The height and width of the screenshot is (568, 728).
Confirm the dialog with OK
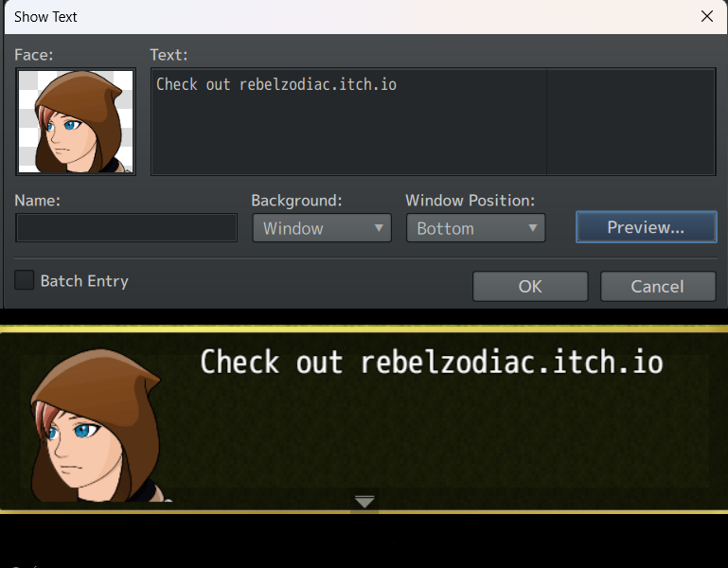(x=530, y=286)
